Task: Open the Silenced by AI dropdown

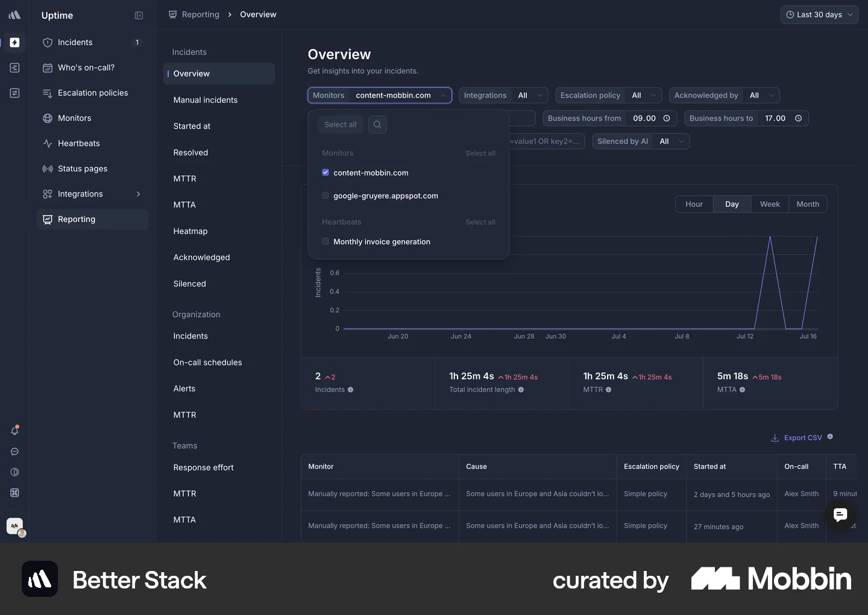Action: click(x=641, y=141)
